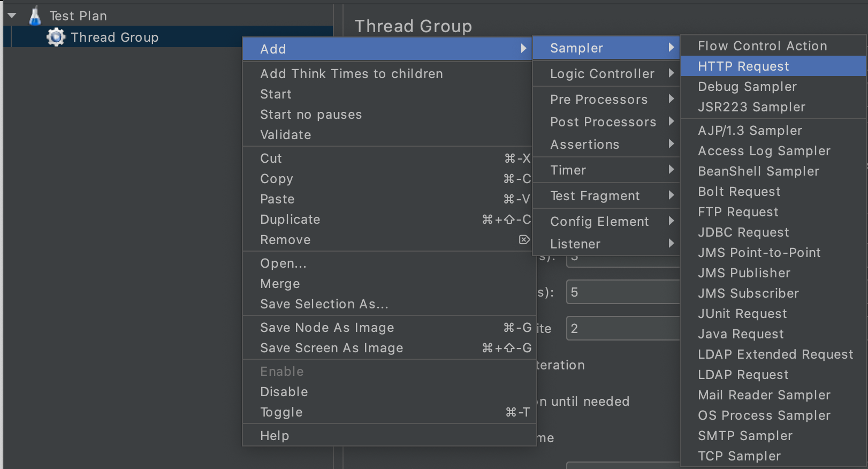Choose Mail Reader Sampler
Viewport: 868px width, 469px height.
(x=773, y=395)
